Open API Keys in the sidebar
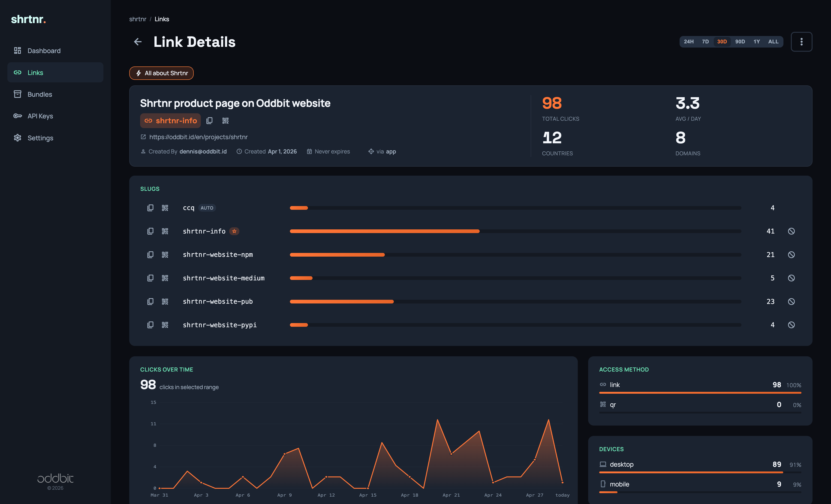This screenshot has height=504, width=831. (55, 116)
